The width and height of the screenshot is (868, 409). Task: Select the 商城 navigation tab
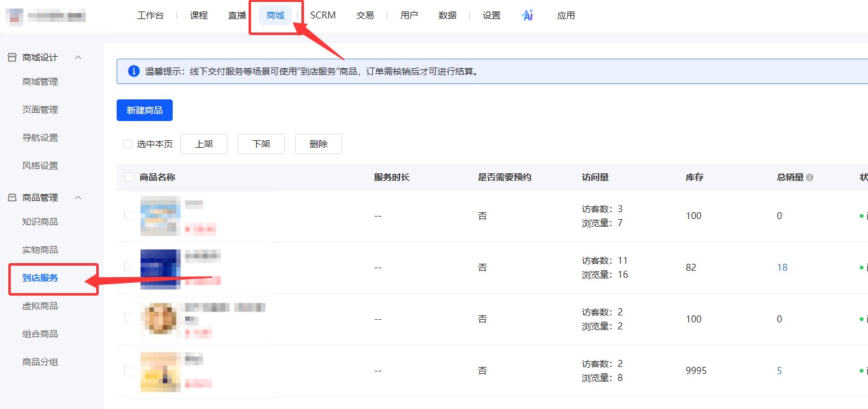[275, 15]
